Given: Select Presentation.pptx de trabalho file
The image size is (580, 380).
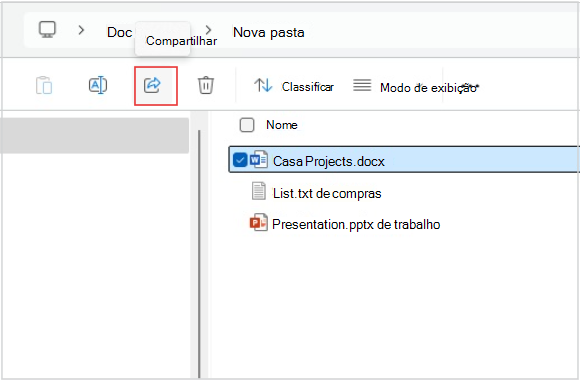Looking at the screenshot, I should pos(356,224).
